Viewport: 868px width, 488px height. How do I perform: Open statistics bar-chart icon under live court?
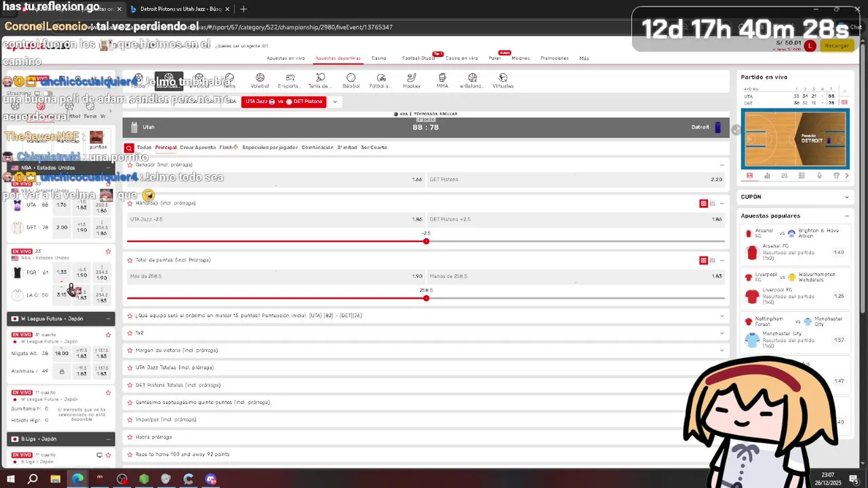[x=767, y=176]
